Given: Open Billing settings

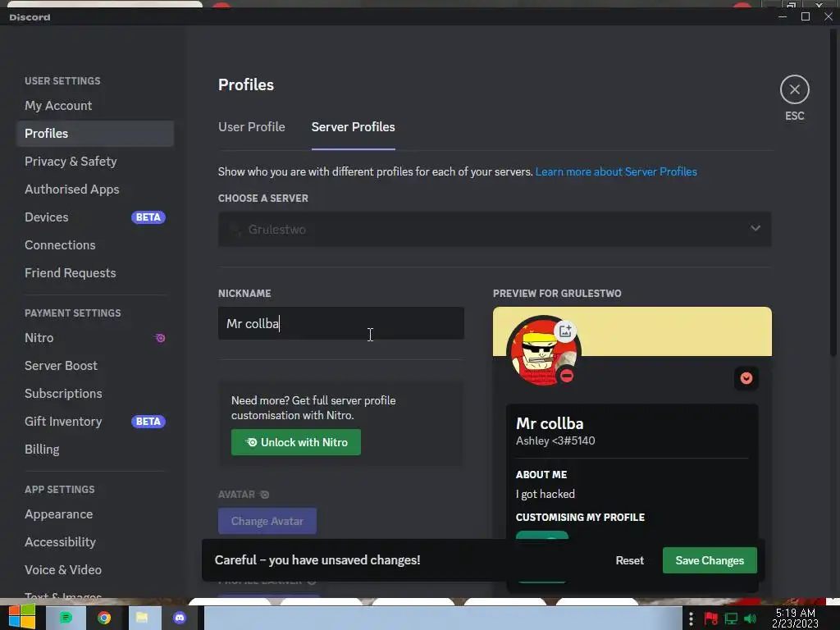Looking at the screenshot, I should (95, 450).
